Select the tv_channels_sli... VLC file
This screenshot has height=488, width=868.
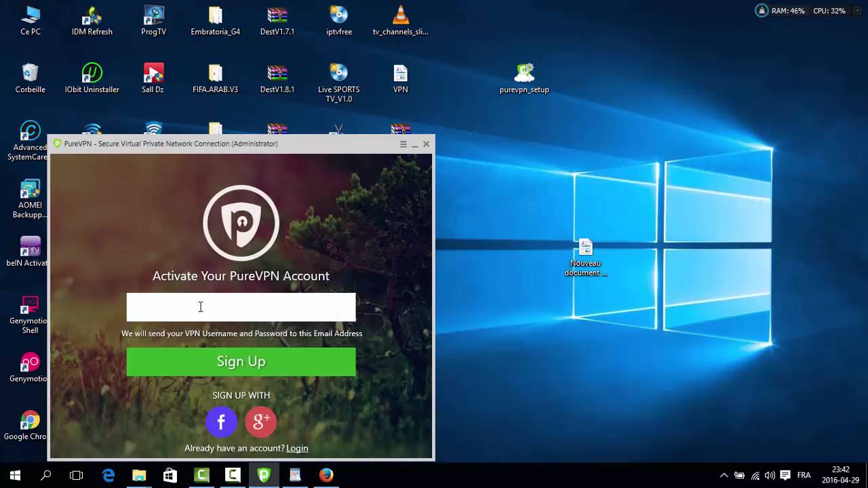click(401, 20)
